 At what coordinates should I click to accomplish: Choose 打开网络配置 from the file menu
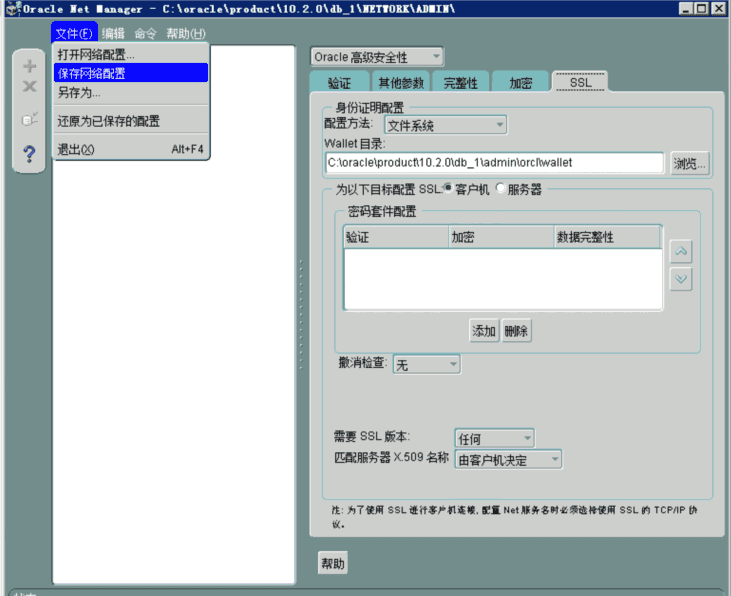pyautogui.click(x=131, y=54)
